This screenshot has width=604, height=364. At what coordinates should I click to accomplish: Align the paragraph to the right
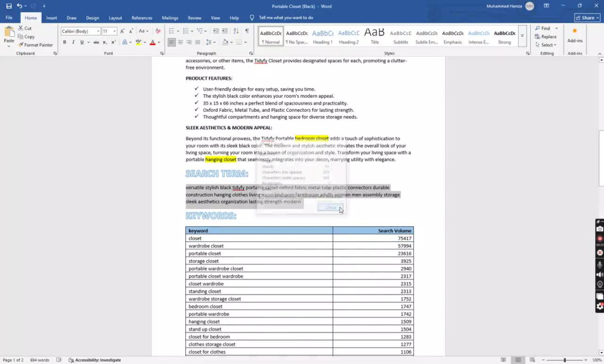[x=188, y=42]
